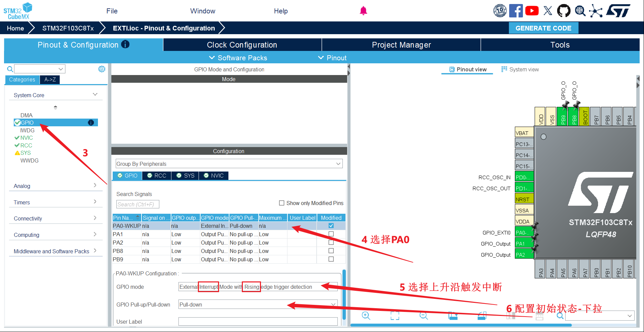The width and height of the screenshot is (644, 332).
Task: Check the Modified box for PA1
Action: [331, 234]
